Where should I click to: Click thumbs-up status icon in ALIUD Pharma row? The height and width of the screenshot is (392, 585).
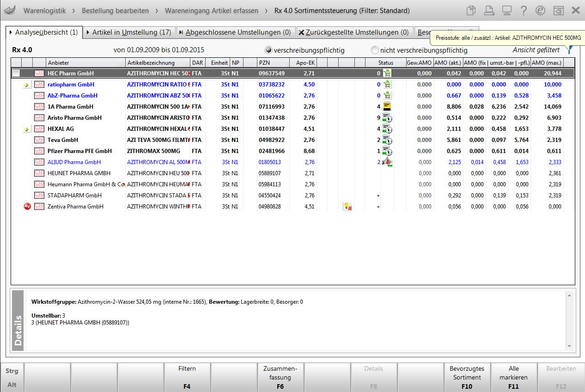[387, 162]
